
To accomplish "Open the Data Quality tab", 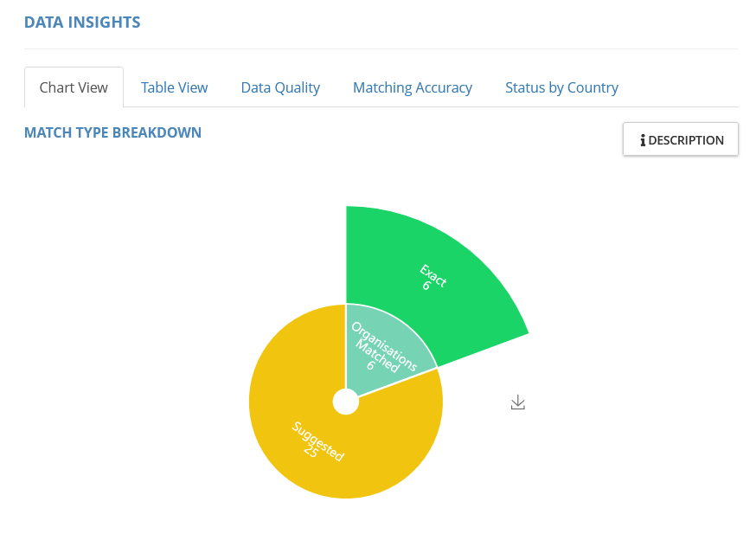I will (x=280, y=87).
